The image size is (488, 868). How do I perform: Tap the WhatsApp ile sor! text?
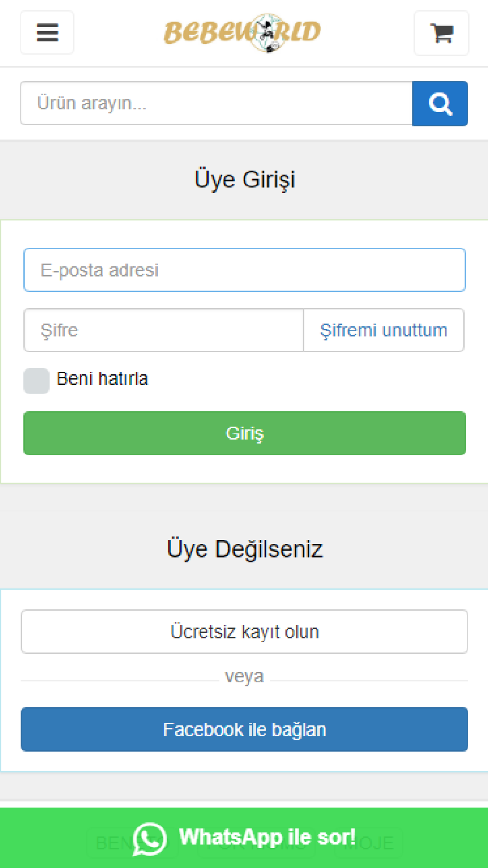pyautogui.click(x=267, y=837)
